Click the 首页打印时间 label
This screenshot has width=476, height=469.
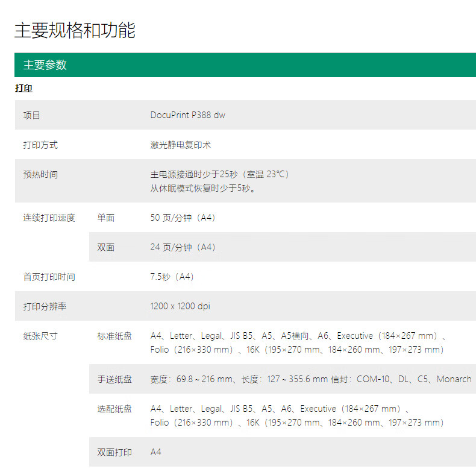[x=49, y=277]
